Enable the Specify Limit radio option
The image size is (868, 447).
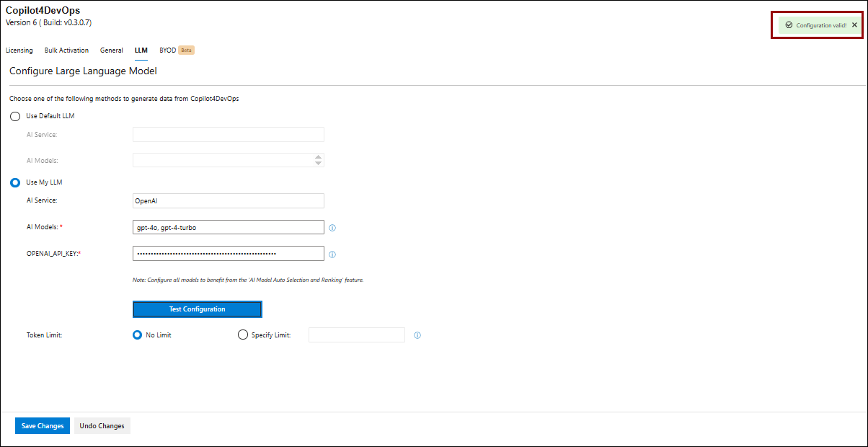(x=243, y=335)
